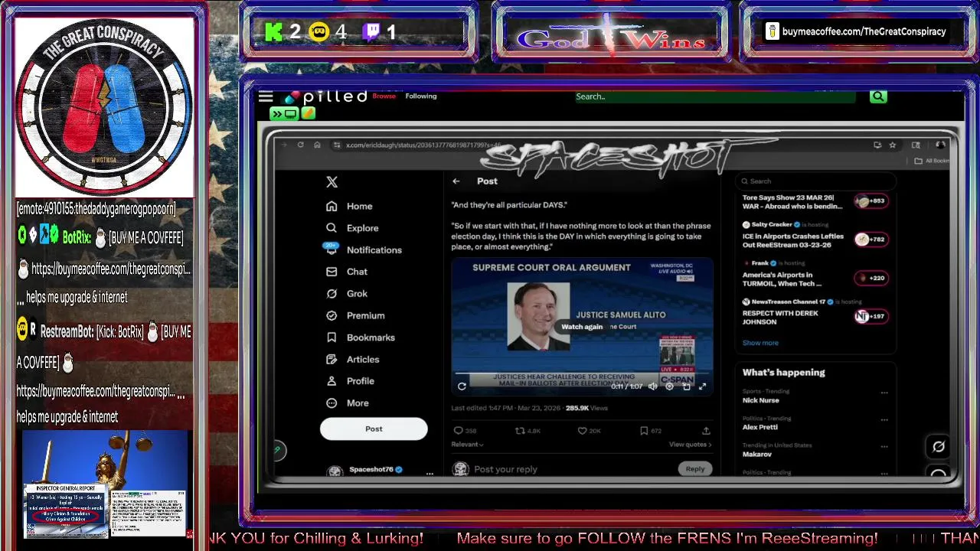Expand the Relevant sort dropdown
Screen dimensions: 980x551
click(467, 445)
